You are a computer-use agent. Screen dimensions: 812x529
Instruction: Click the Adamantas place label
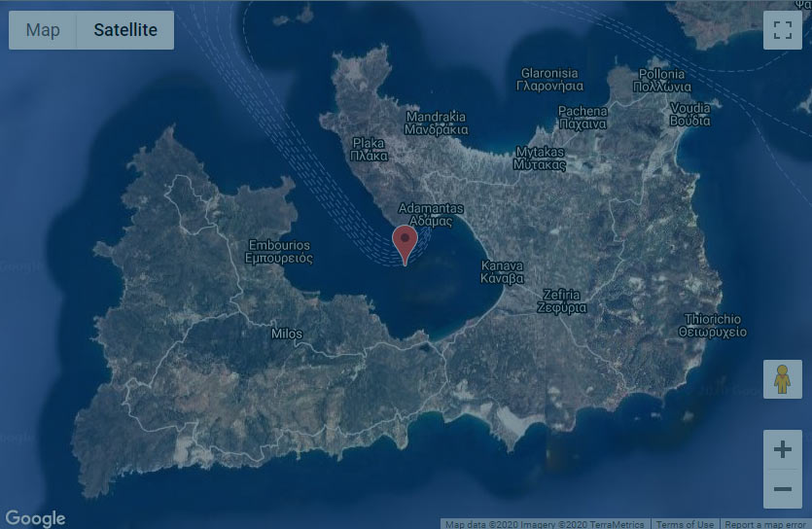click(x=431, y=215)
